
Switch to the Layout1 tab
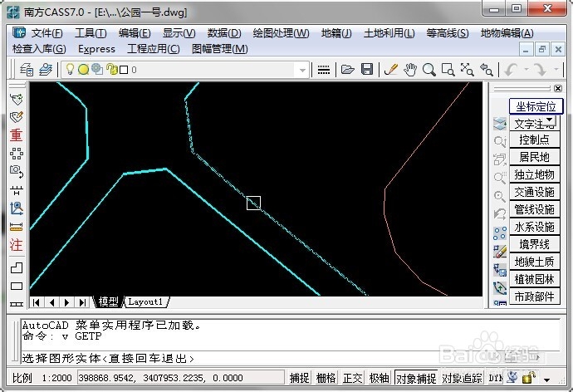pos(145,301)
